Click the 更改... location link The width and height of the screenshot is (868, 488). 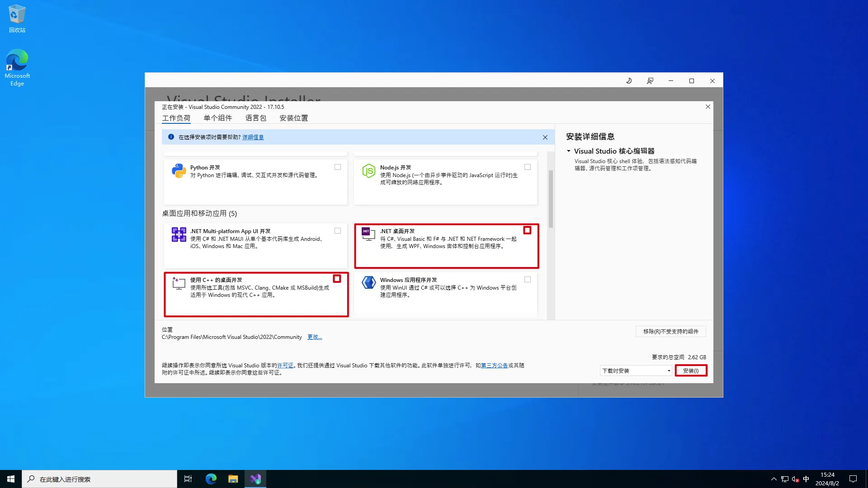click(x=315, y=337)
